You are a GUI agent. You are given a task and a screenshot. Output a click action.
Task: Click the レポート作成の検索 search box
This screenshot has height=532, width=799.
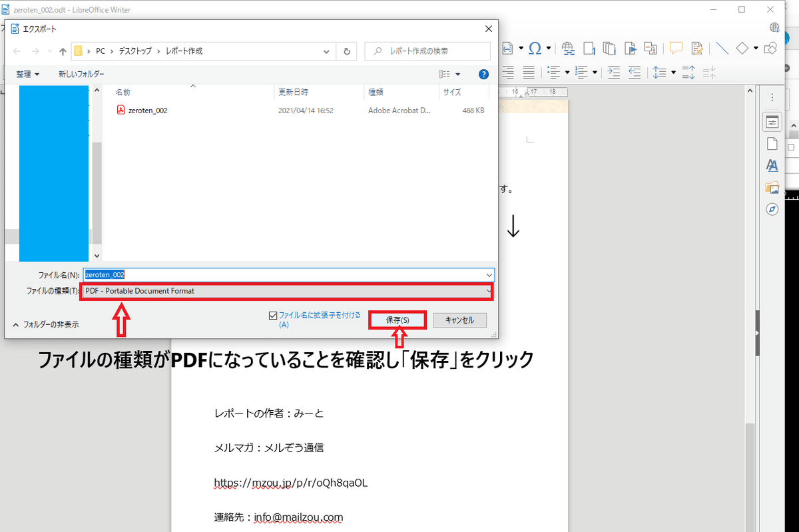(x=427, y=51)
